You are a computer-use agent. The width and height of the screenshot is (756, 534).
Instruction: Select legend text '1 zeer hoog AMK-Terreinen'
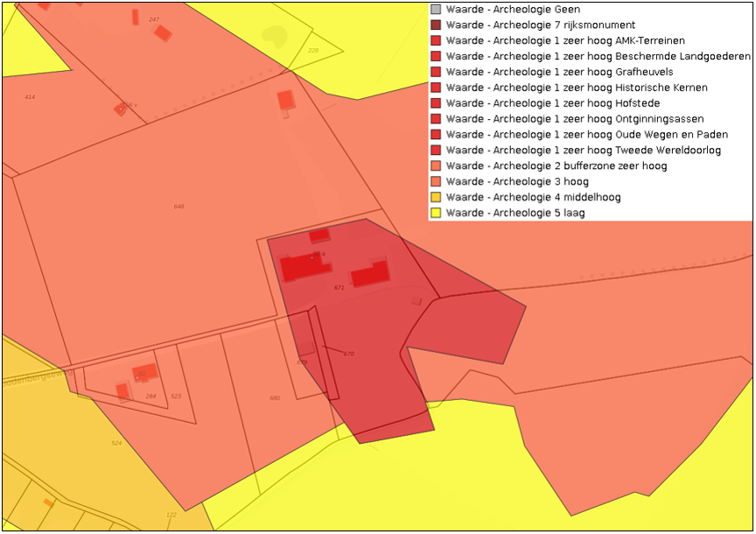click(619, 40)
